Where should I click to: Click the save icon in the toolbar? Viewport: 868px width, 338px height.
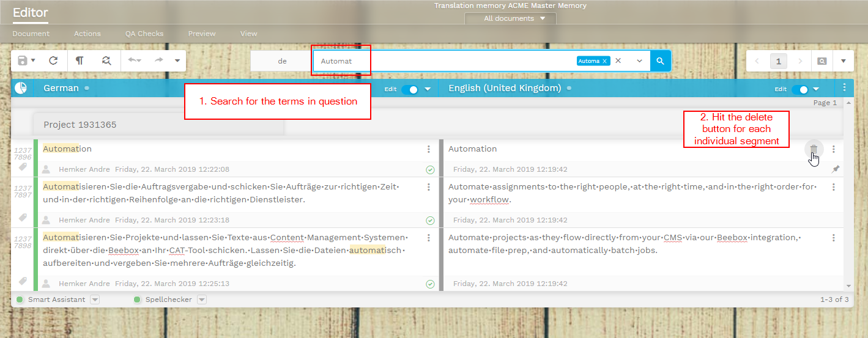23,61
